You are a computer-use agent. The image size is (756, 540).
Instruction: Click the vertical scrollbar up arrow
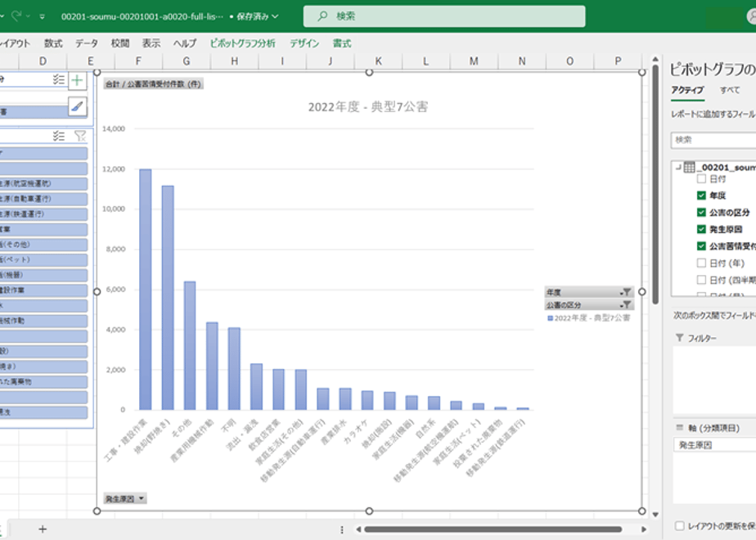(x=655, y=59)
